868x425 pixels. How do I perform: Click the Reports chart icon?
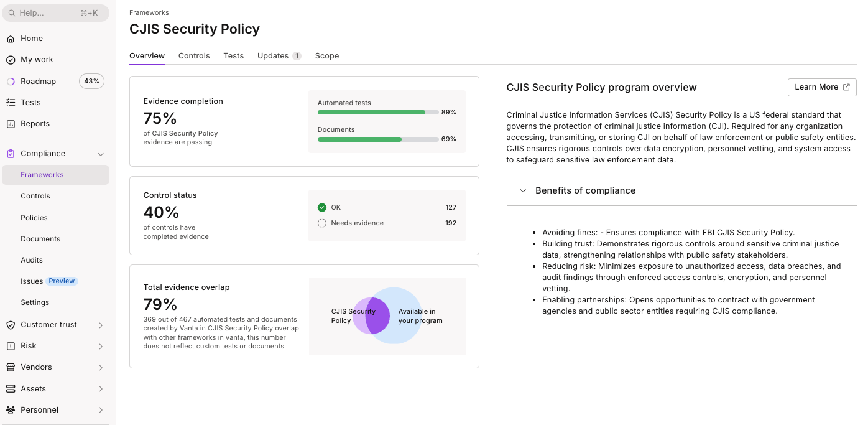[11, 124]
